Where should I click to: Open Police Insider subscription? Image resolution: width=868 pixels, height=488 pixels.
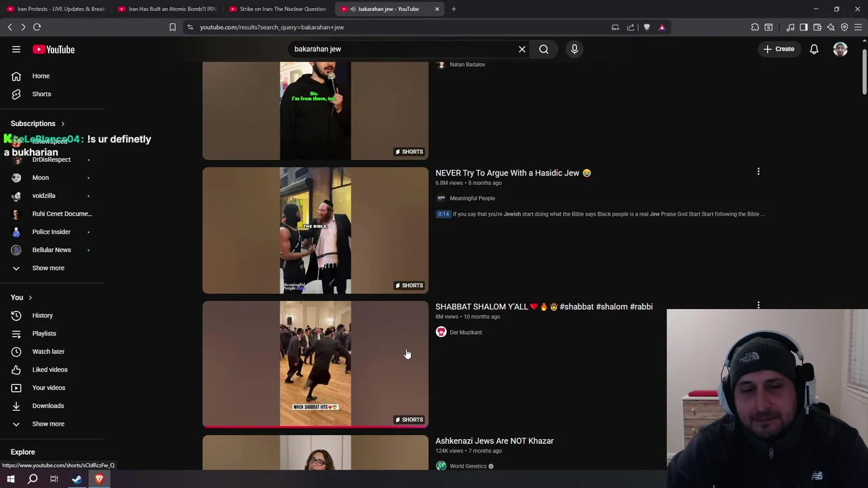point(52,232)
